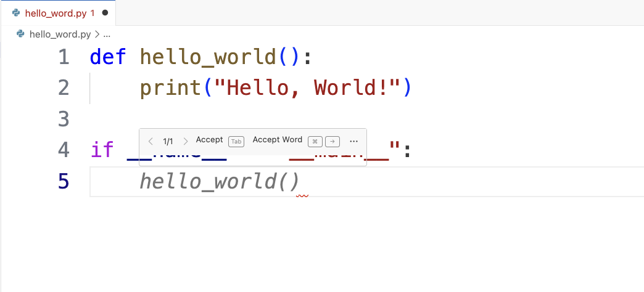Click line number 1 in the gutter
The image size is (644, 292).
point(64,57)
